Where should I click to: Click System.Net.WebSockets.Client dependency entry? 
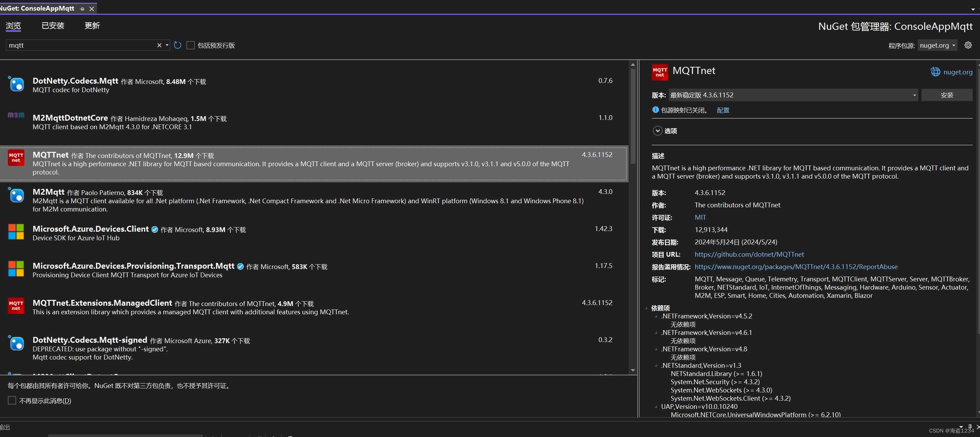tap(730, 398)
